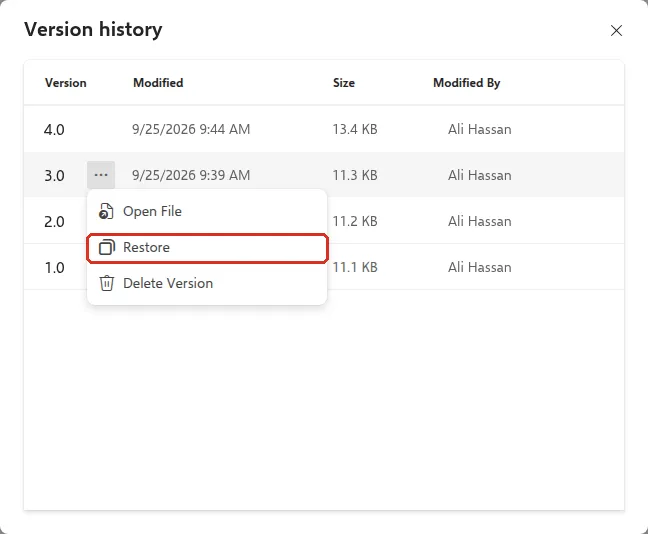Click the Size column header
Viewport: 648px width, 534px height.
click(x=344, y=83)
